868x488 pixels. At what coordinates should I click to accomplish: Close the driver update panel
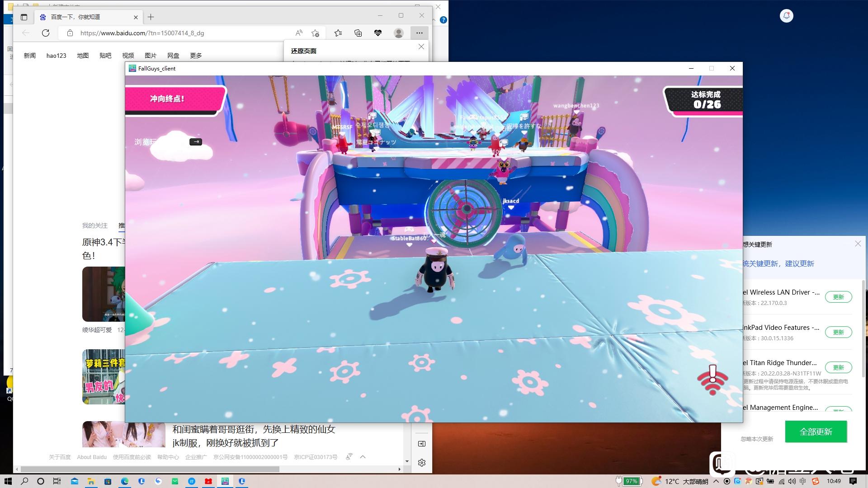[858, 244]
